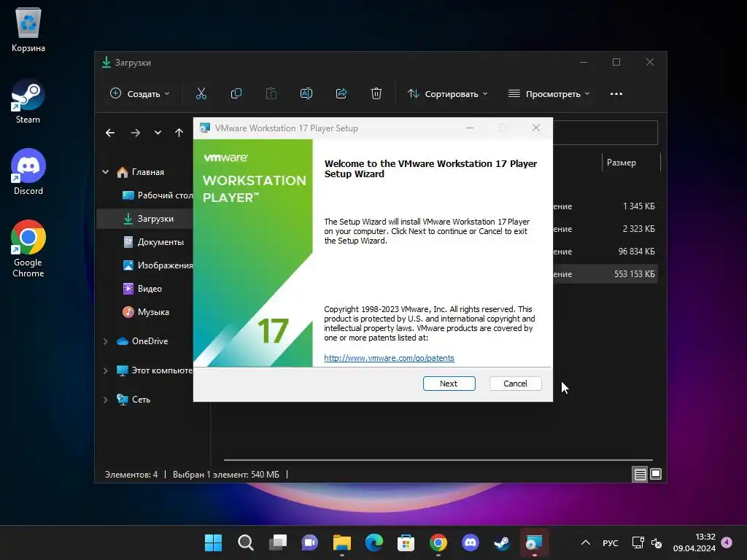Screen dimensions: 747x560
Task: Click the Paste icon in Explorer toolbar
Action: click(x=271, y=94)
